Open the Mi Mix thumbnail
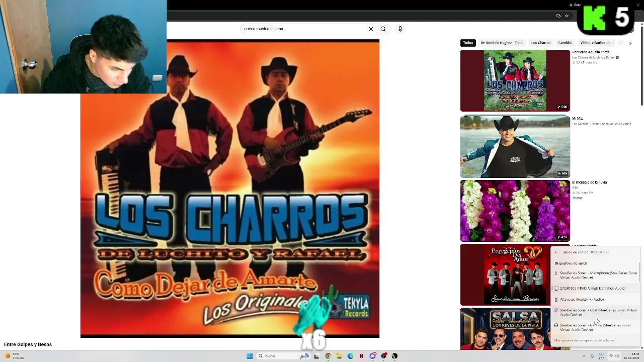The width and height of the screenshot is (644, 362). pyautogui.click(x=515, y=146)
